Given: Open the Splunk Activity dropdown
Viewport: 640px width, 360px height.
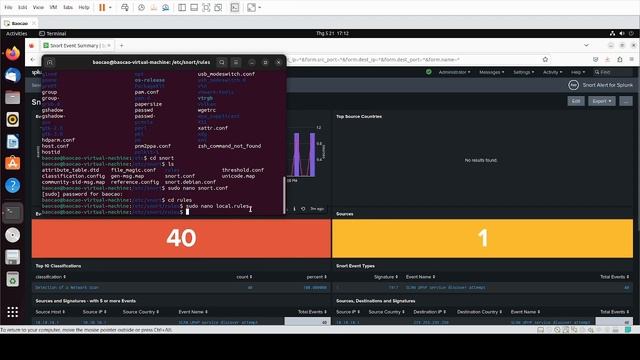Looking at the screenshot, I should [x=553, y=72].
